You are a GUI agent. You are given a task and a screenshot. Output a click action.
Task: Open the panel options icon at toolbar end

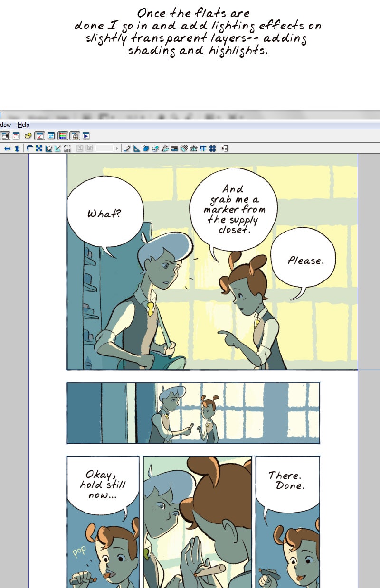[x=225, y=149]
